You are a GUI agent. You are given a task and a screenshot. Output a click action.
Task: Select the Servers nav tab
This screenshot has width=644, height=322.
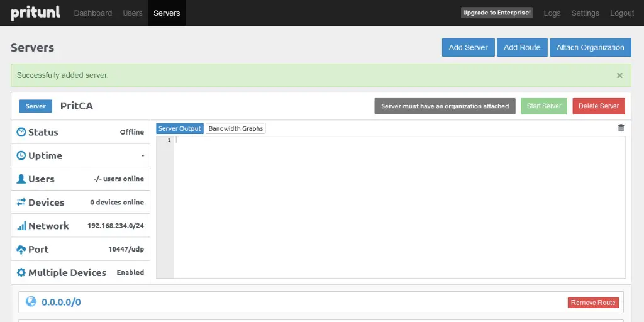tap(167, 13)
